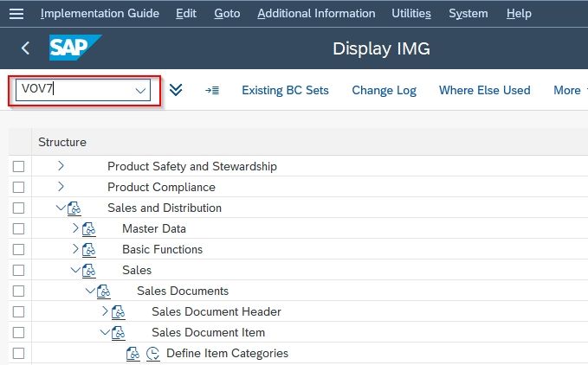Image resolution: width=588 pixels, height=365 pixels.
Task: Select the Sales Document Header text
Action: coord(216,312)
